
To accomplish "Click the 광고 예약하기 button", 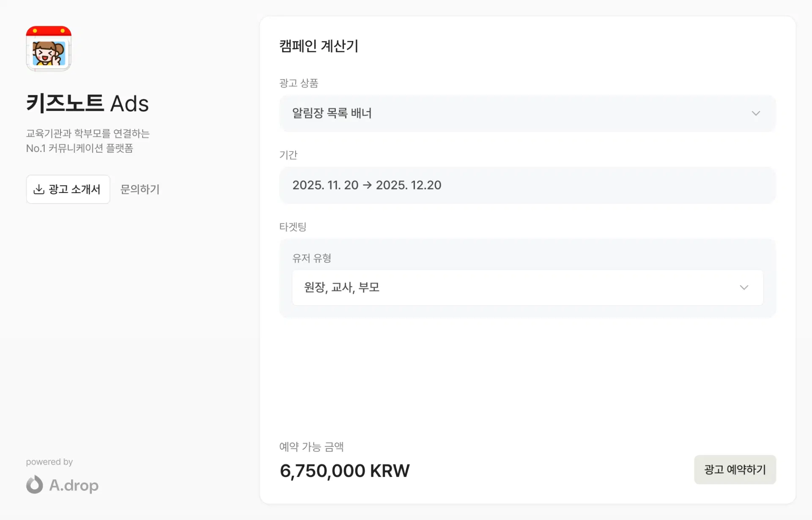I will pyautogui.click(x=735, y=470).
